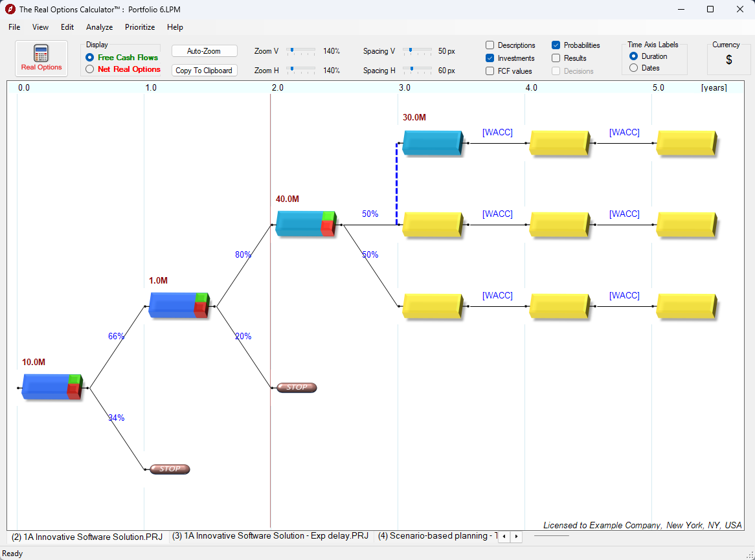Open the Analyze menu

pos(99,27)
